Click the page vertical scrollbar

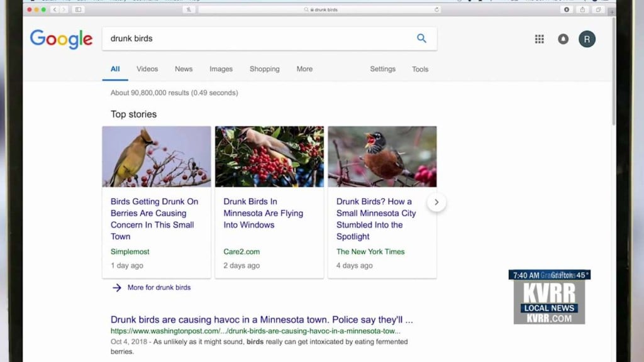click(614, 70)
